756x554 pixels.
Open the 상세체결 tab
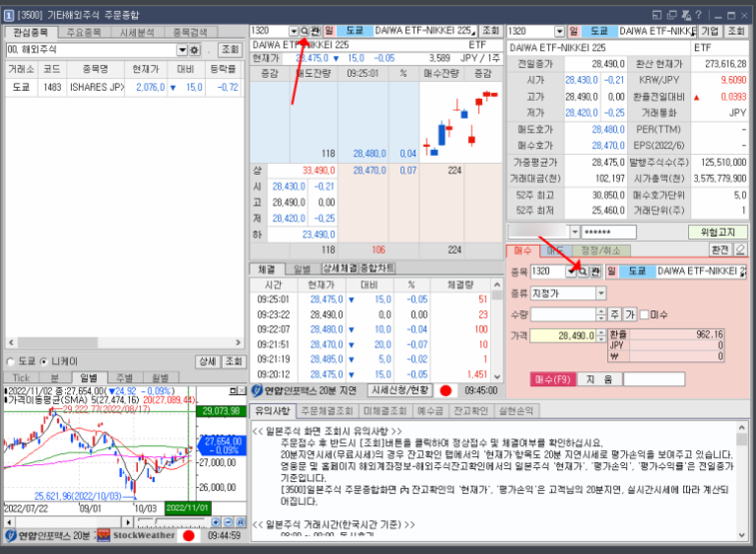[x=340, y=269]
